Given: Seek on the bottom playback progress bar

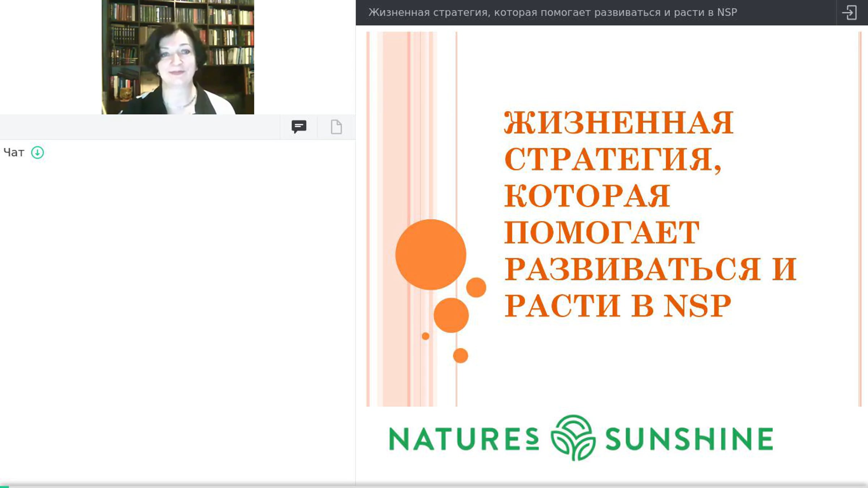Looking at the screenshot, I should pyautogui.click(x=434, y=487).
